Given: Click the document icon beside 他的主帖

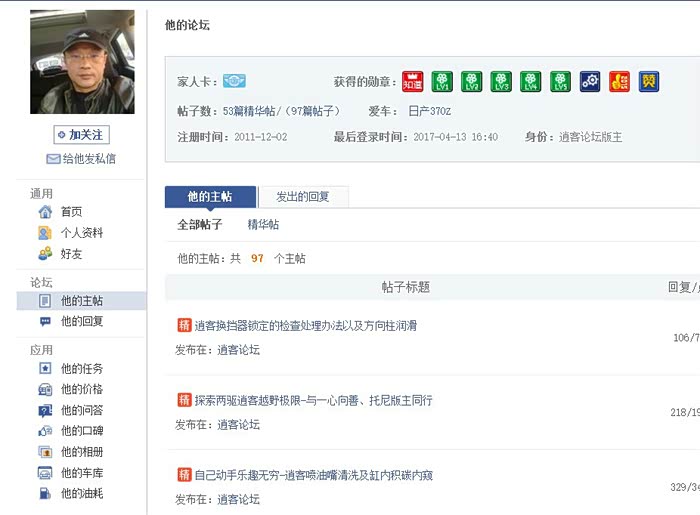Looking at the screenshot, I should click(45, 301).
